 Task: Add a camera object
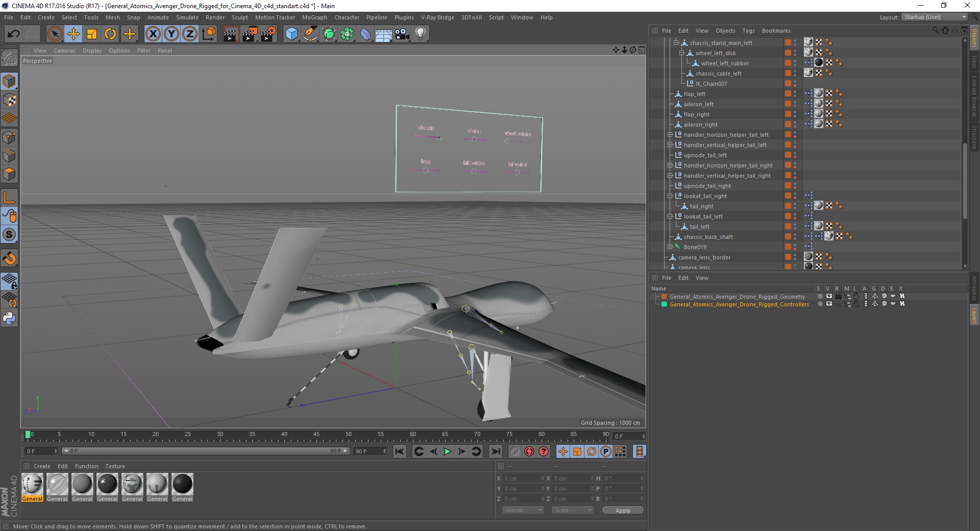(x=402, y=34)
